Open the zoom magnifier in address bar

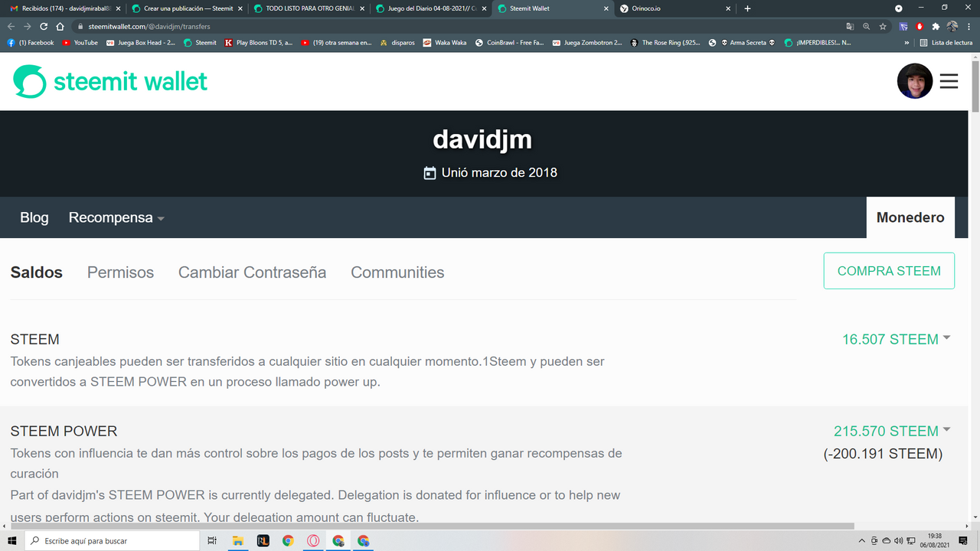[x=867, y=26]
